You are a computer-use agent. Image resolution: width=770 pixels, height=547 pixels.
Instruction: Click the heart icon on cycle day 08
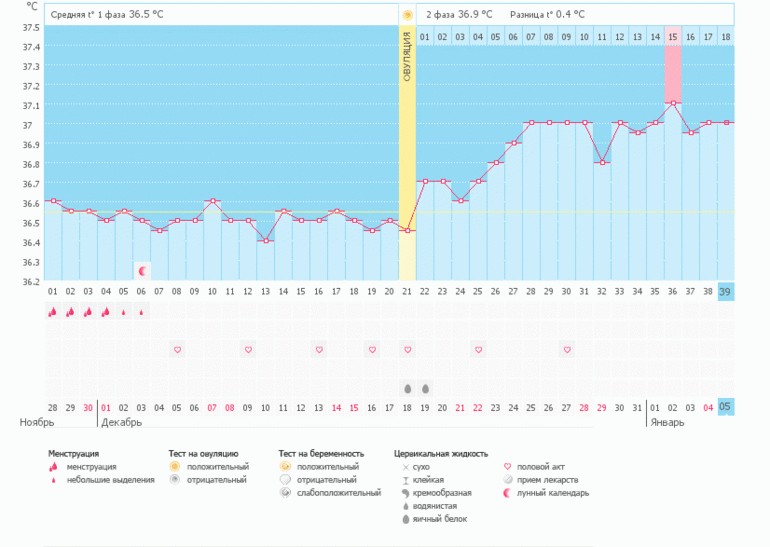click(x=177, y=350)
